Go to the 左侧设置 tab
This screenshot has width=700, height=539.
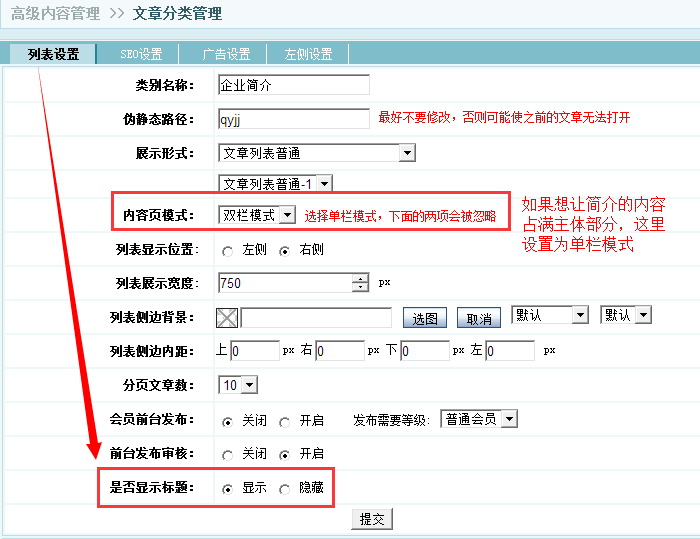tap(308, 54)
